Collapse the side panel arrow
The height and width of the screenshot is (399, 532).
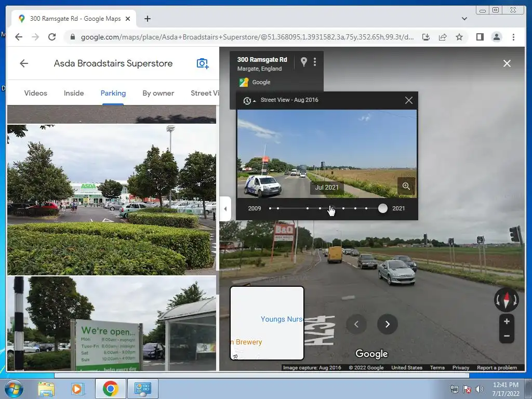pyautogui.click(x=225, y=209)
